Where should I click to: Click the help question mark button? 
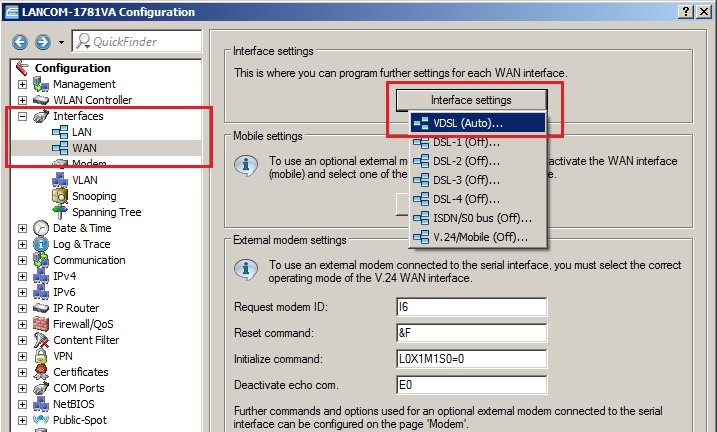click(685, 9)
